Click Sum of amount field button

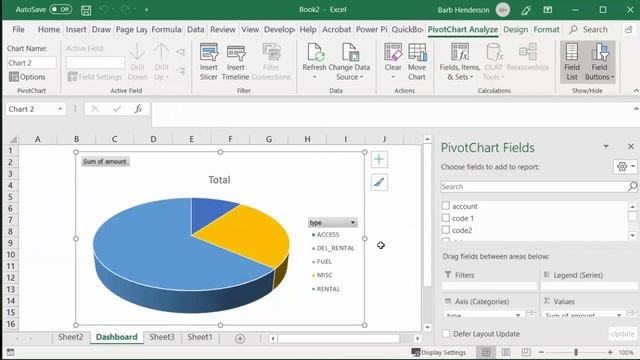click(x=105, y=162)
